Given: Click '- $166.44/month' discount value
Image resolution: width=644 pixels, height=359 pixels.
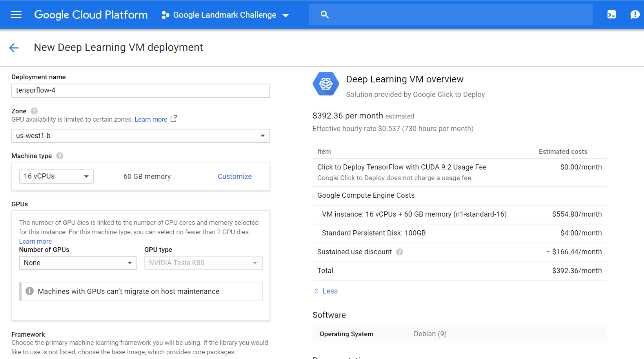Looking at the screenshot, I should tap(574, 252).
